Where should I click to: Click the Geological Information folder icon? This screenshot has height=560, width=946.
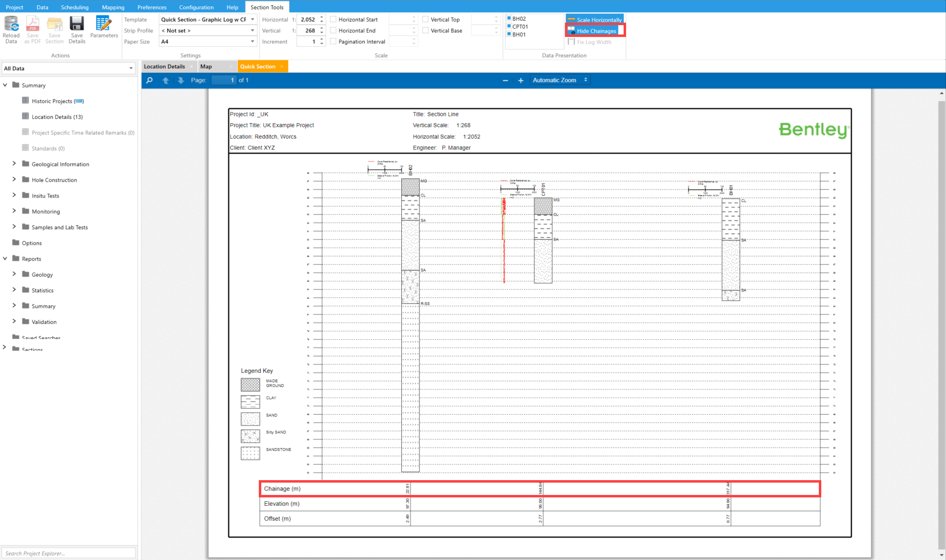click(26, 164)
